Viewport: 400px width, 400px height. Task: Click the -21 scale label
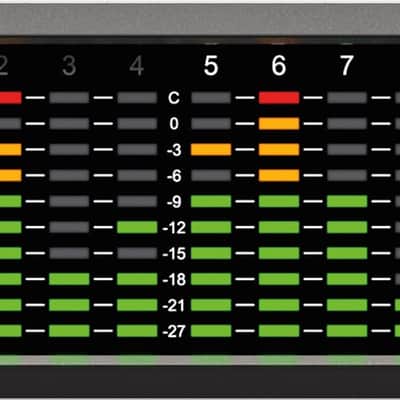pos(174,305)
